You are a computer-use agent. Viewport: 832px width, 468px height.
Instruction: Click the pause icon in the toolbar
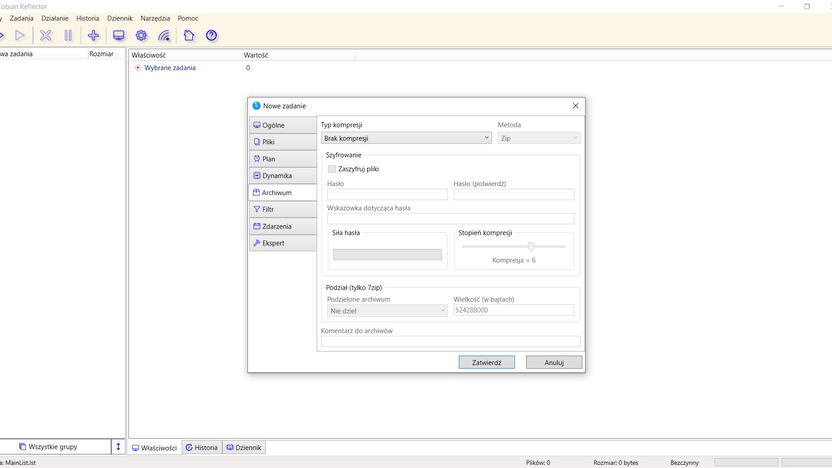pyautogui.click(x=68, y=36)
